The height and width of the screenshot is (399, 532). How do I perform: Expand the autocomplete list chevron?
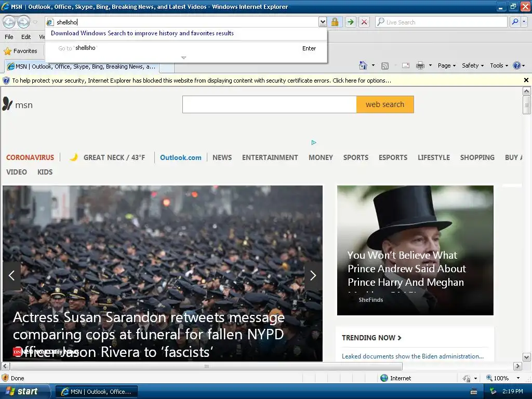(x=183, y=58)
